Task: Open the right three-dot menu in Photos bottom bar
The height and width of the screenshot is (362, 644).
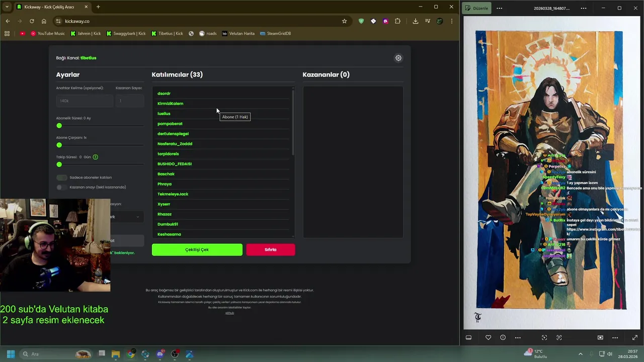Action: [x=615, y=337]
